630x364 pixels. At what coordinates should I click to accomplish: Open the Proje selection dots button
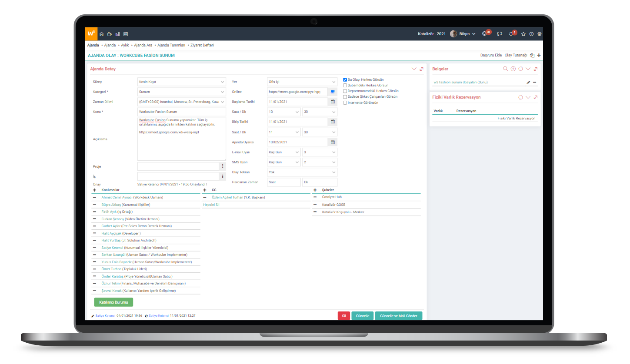pos(223,166)
